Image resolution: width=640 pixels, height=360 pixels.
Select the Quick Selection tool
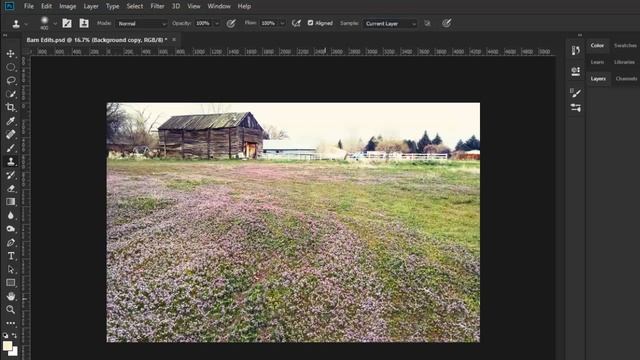click(x=11, y=94)
